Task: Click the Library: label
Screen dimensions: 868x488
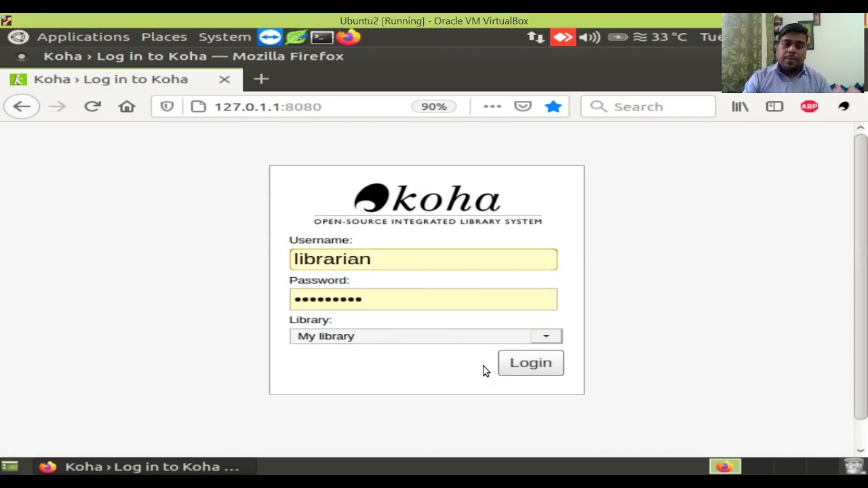Action: click(x=311, y=320)
